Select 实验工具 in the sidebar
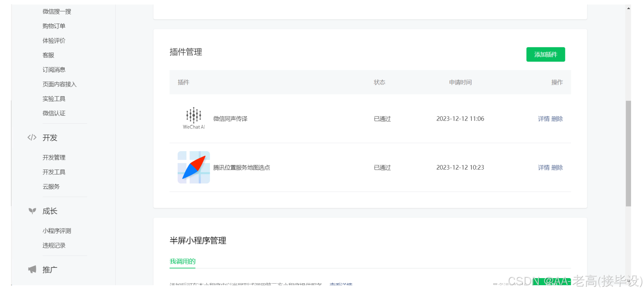Image resolution: width=644 pixels, height=292 pixels. [54, 99]
